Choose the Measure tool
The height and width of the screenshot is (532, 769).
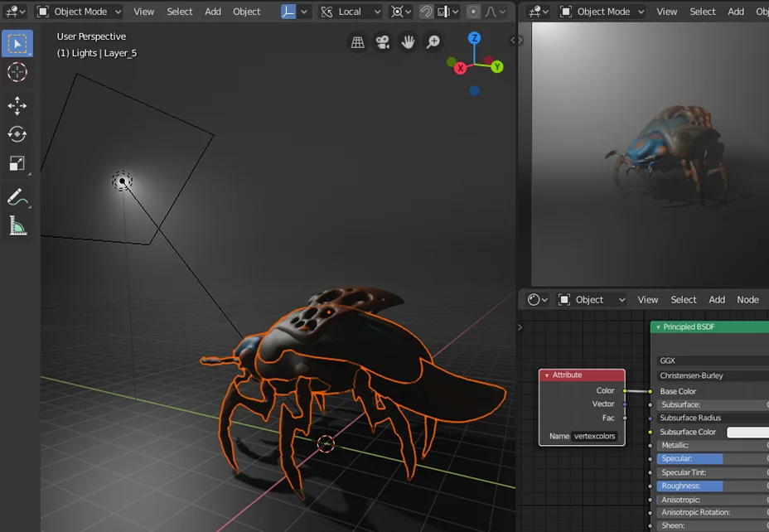[x=17, y=225]
